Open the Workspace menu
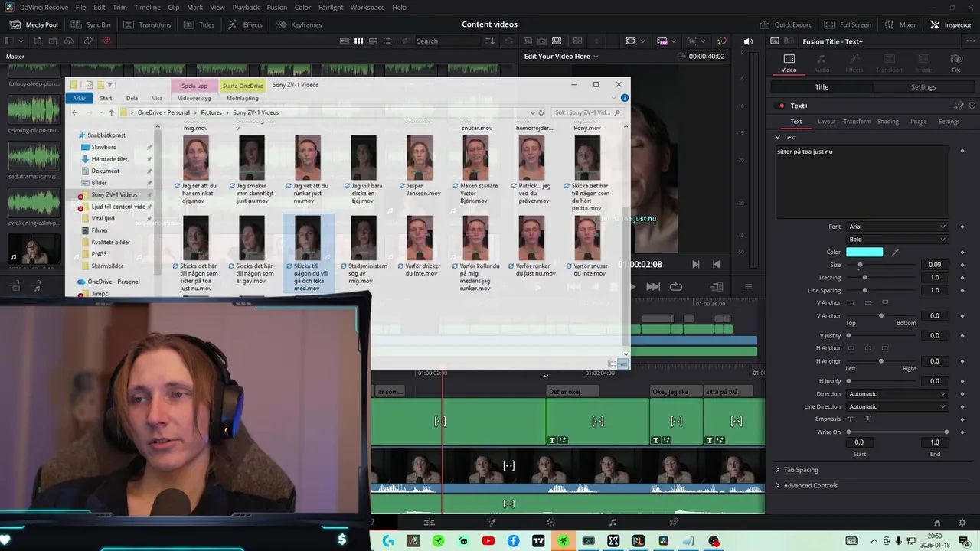The width and height of the screenshot is (980, 551). pos(367,7)
